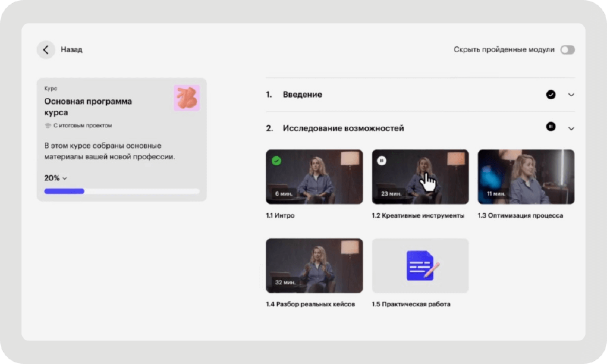Expand the 20% progress dropdown
Image resolution: width=607 pixels, height=364 pixels.
56,178
